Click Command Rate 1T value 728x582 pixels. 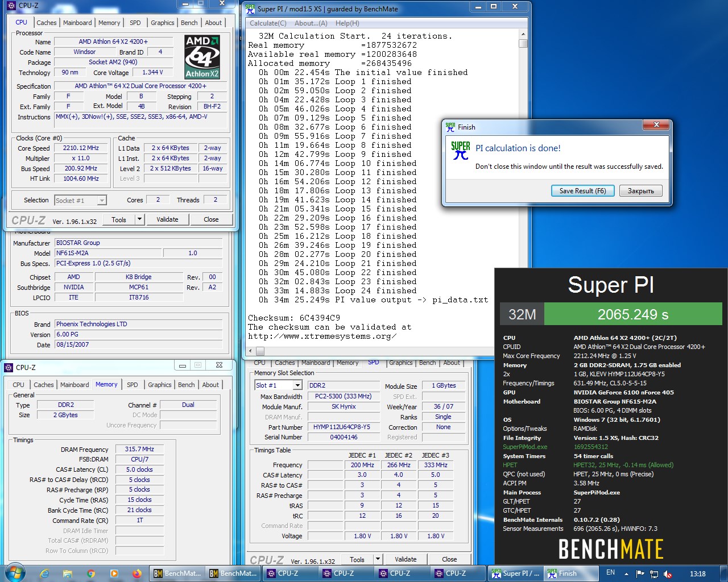[139, 520]
